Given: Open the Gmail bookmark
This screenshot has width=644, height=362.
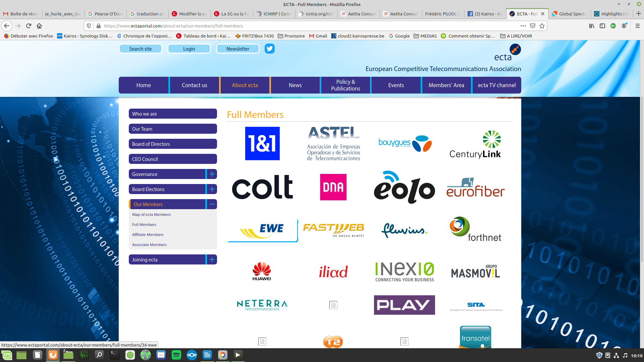Looking at the screenshot, I should (x=318, y=36).
